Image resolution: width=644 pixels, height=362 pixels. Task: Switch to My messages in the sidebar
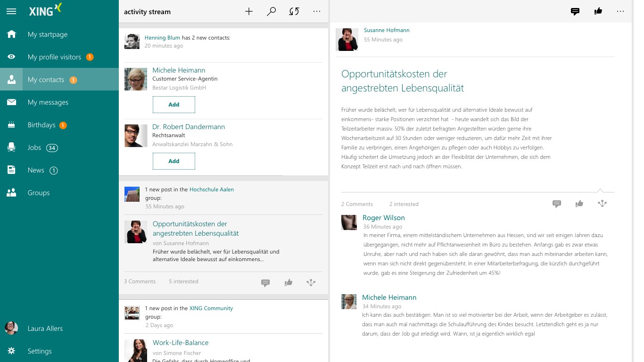coord(49,102)
